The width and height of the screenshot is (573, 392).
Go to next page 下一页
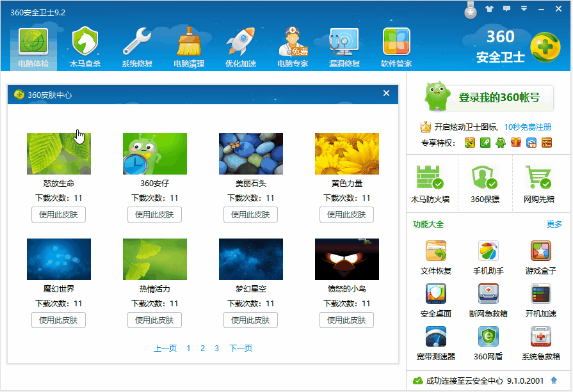[241, 349]
